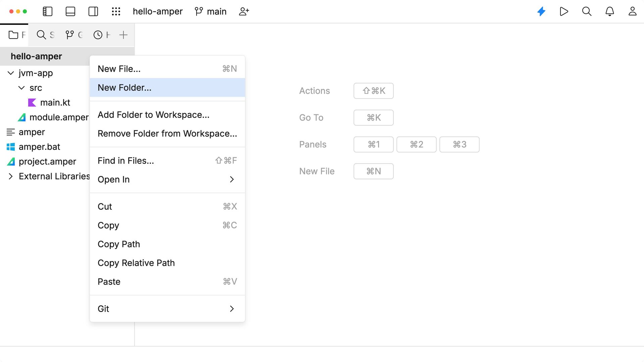Collapse the src folder
Screen dimensions: 644x362
21,88
